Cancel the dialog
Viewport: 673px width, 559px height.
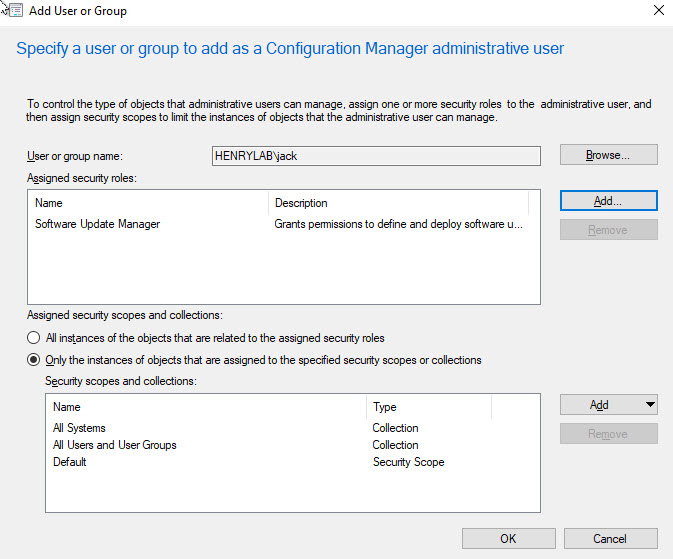(608, 538)
